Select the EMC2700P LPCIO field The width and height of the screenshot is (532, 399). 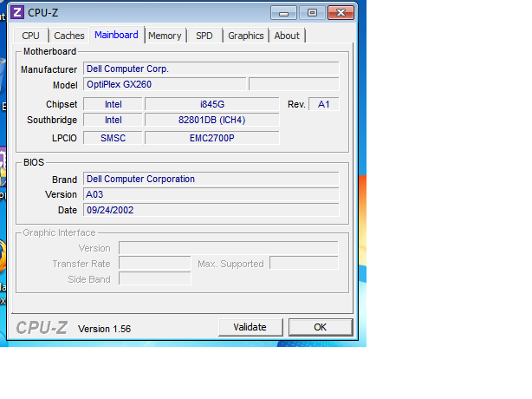tap(211, 137)
